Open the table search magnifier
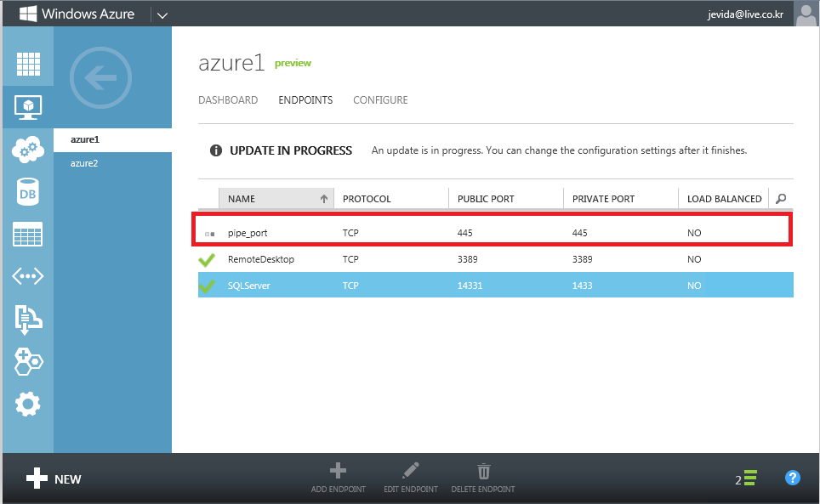The width and height of the screenshot is (820, 504). tap(781, 199)
